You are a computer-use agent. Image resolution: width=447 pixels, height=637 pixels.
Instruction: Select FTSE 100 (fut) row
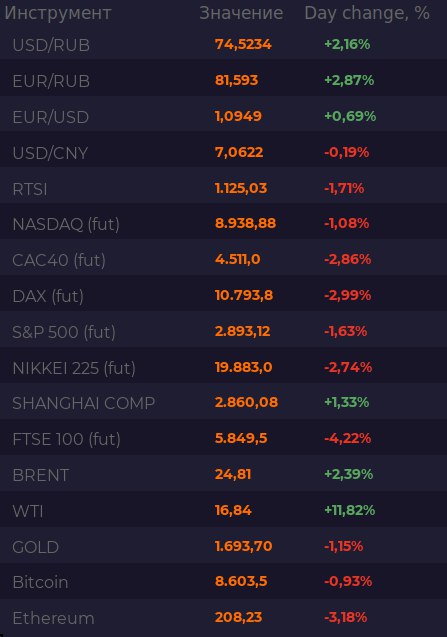pos(224,440)
